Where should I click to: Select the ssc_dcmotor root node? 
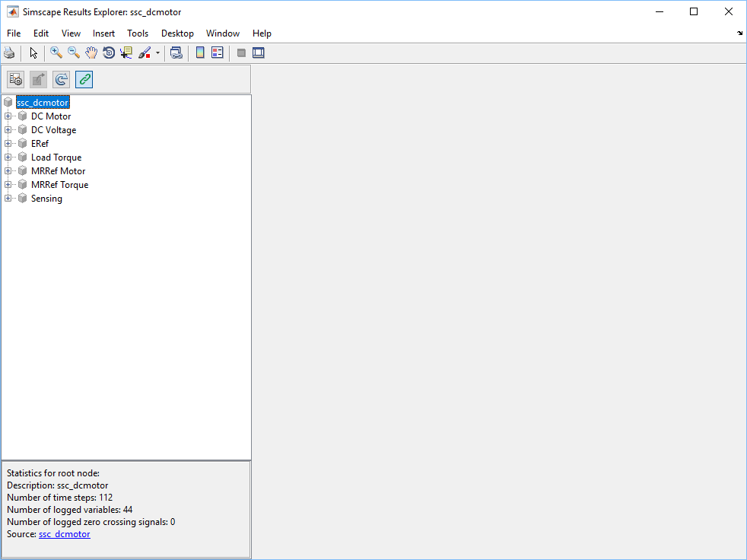tap(43, 103)
